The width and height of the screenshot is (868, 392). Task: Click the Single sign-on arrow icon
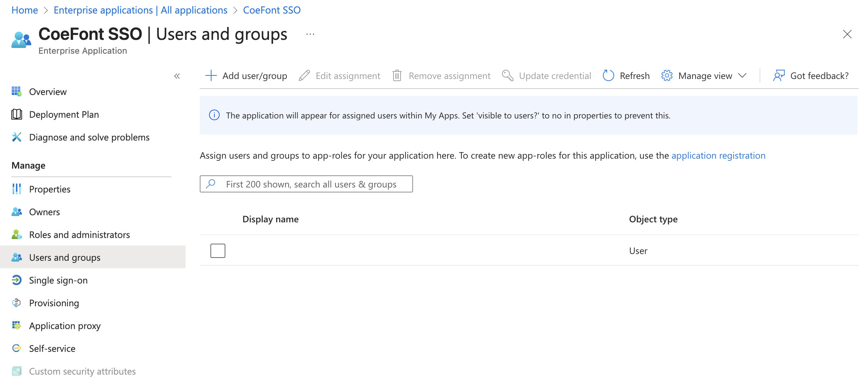17,280
